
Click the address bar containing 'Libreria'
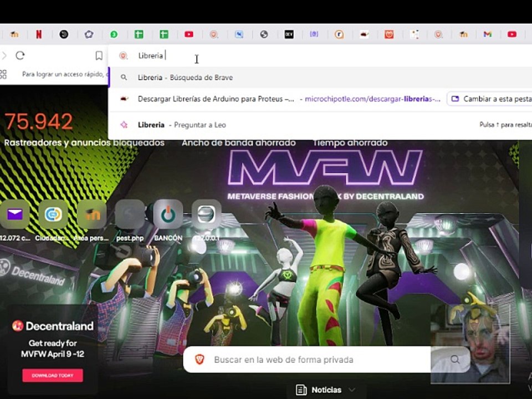(319, 55)
